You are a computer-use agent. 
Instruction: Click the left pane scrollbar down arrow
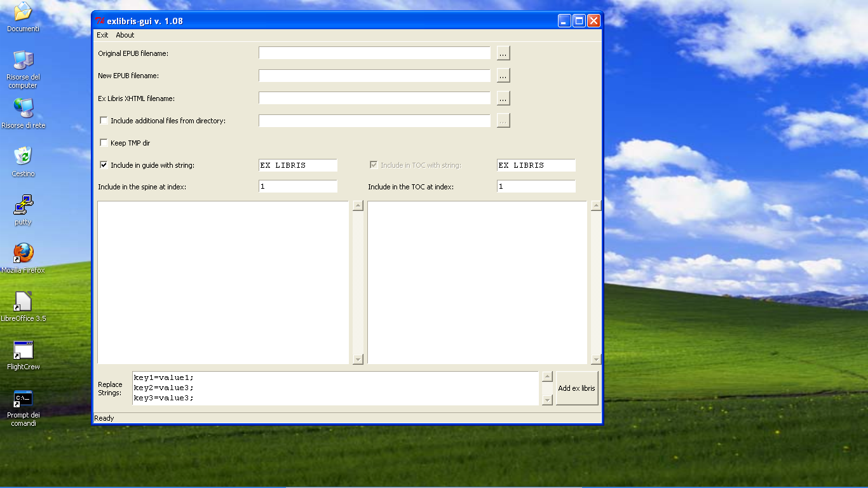click(x=358, y=360)
